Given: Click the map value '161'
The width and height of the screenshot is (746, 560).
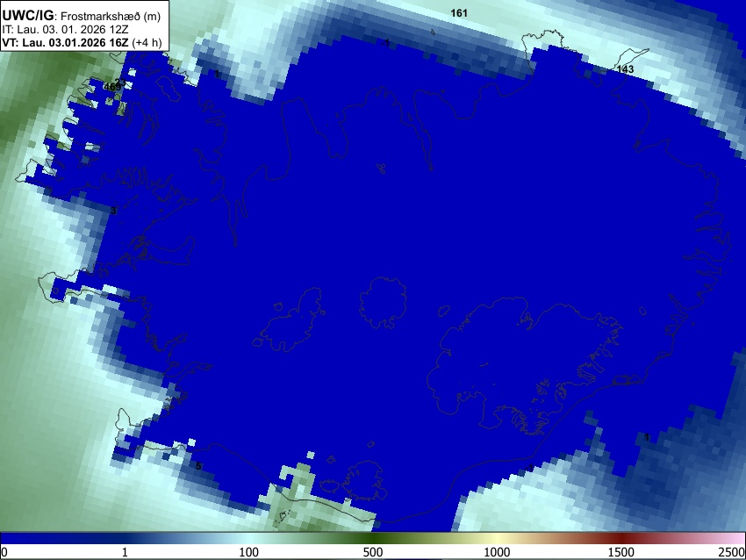Looking at the screenshot, I should tap(459, 13).
